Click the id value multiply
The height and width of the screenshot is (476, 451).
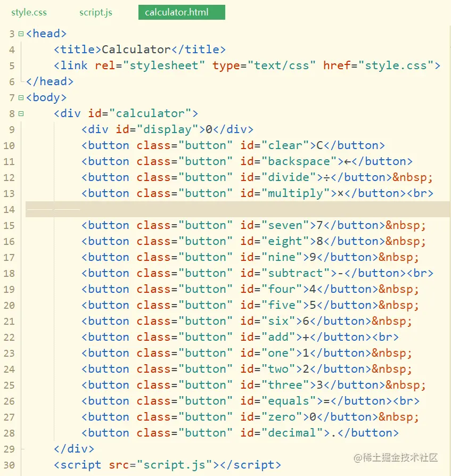[296, 193]
